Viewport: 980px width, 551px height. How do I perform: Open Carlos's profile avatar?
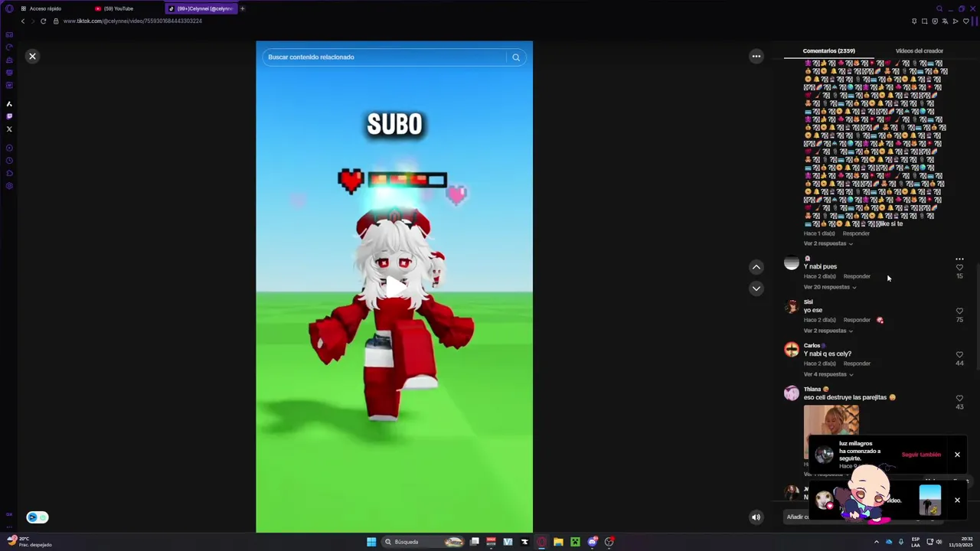pyautogui.click(x=792, y=350)
